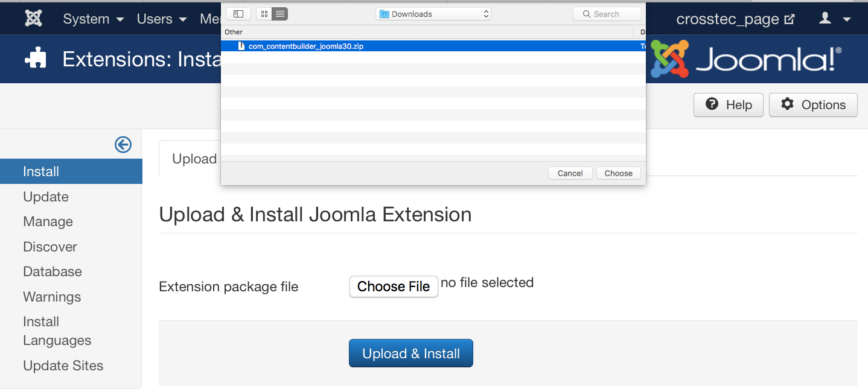The height and width of the screenshot is (392, 868).
Task: Select Database in the sidebar
Action: point(53,271)
